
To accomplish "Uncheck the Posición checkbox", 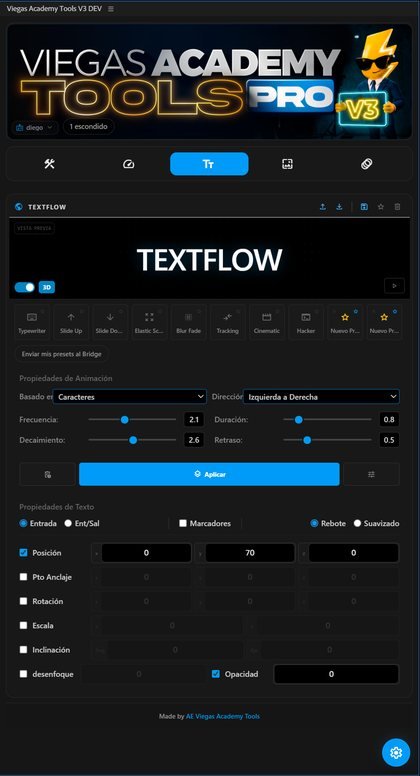I will pyautogui.click(x=23, y=553).
